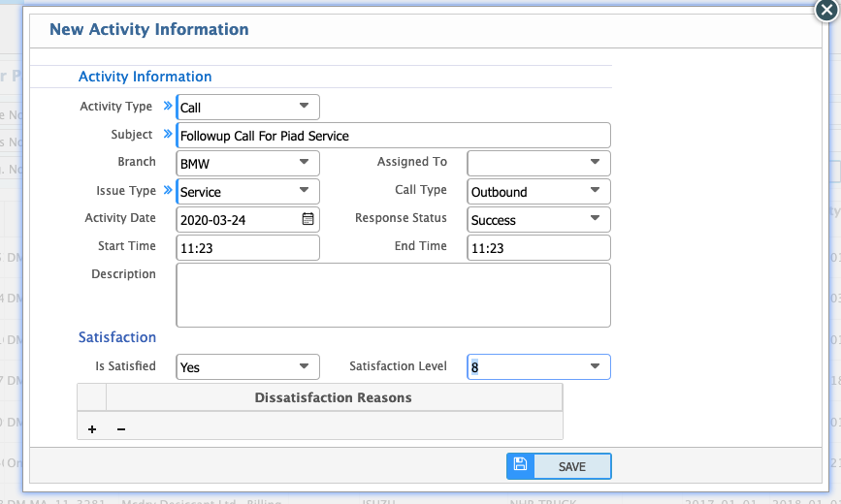Click inside the Description text area
Image resolution: width=841 pixels, height=504 pixels.
click(x=393, y=295)
